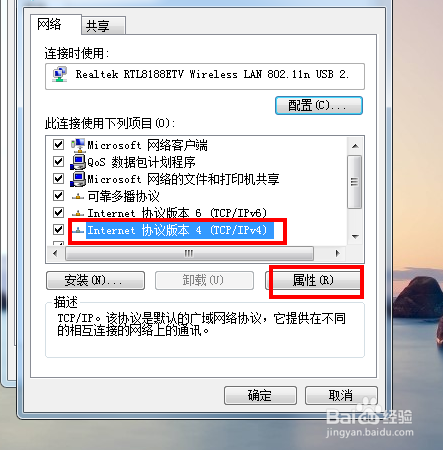Click the horizontal scroll right arrow
The width and height of the screenshot is (443, 450).
pos(338,254)
